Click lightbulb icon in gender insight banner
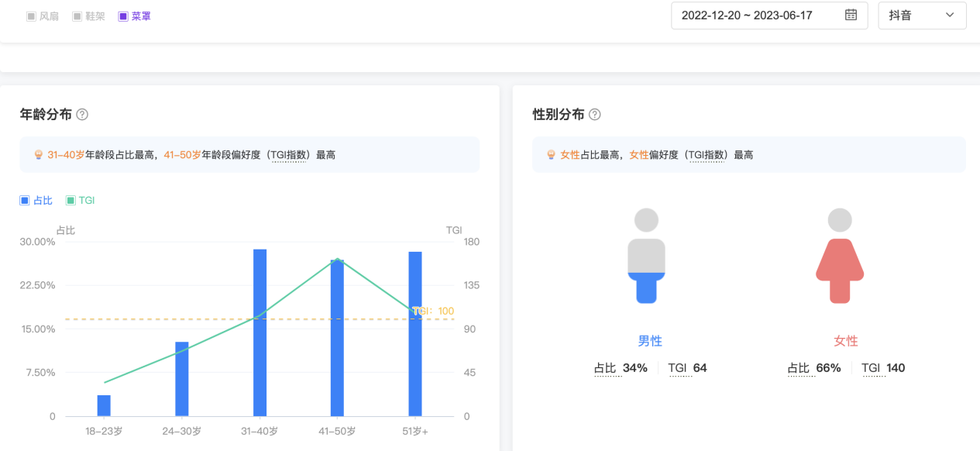Screen dimensions: 980x451 pos(551,155)
